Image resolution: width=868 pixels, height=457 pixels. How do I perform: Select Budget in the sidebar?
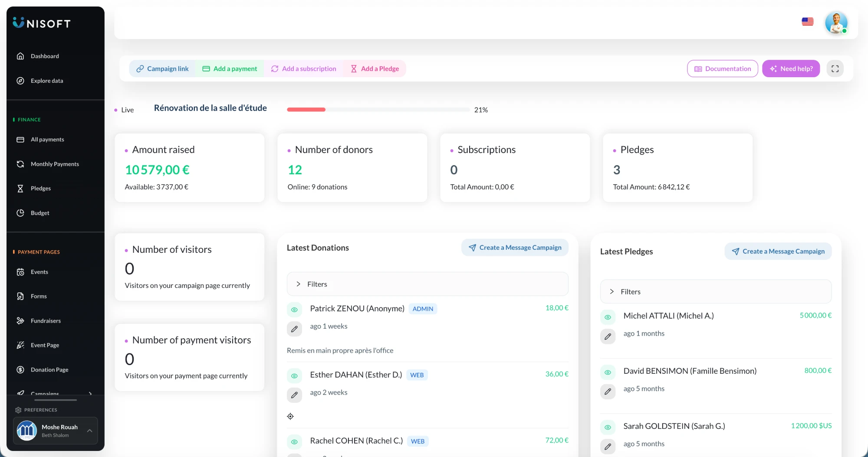[x=40, y=213]
